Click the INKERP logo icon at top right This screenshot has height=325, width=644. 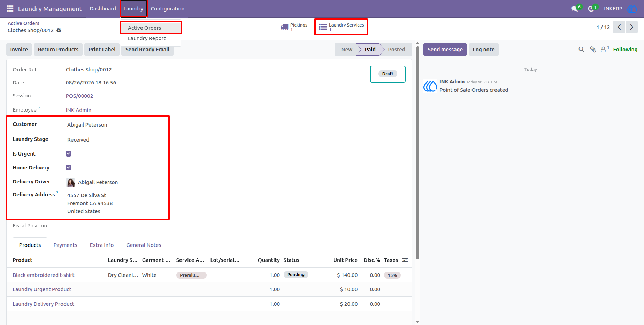(x=632, y=9)
